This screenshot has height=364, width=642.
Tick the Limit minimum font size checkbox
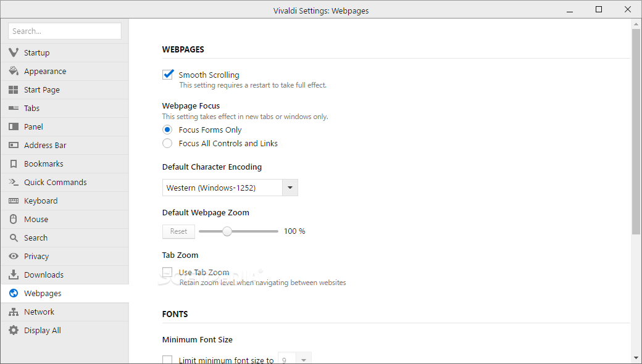click(x=167, y=360)
